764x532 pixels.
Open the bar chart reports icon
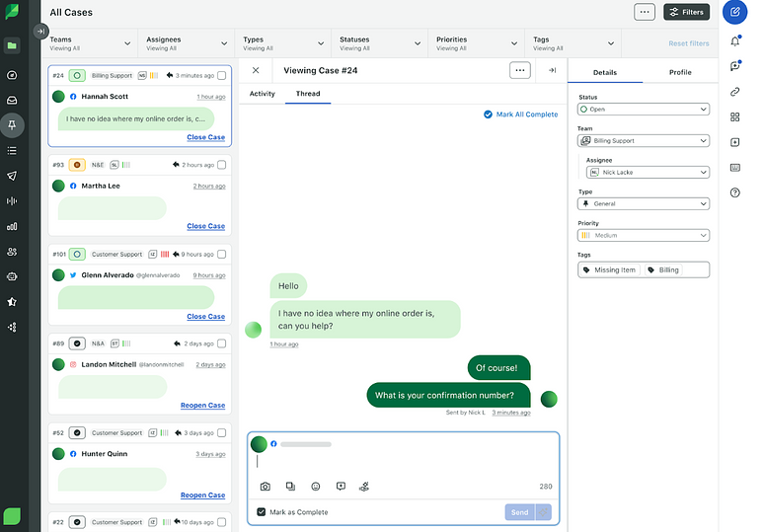click(12, 226)
